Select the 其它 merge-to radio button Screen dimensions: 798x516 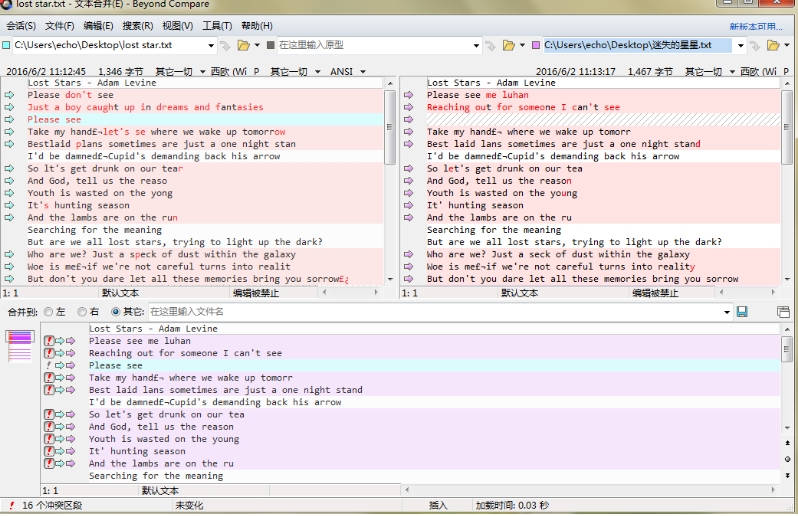[x=116, y=312]
